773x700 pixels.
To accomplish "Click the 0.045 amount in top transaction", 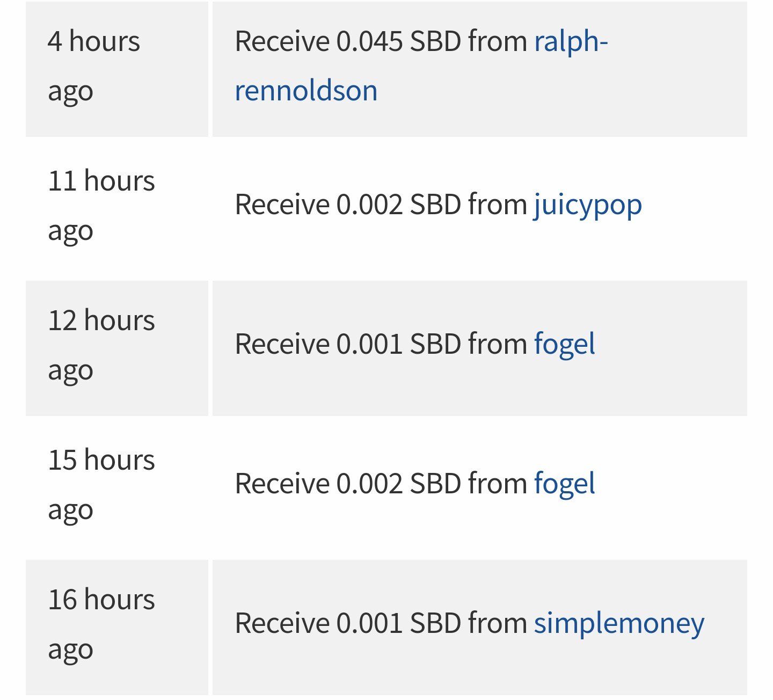I will (369, 41).
